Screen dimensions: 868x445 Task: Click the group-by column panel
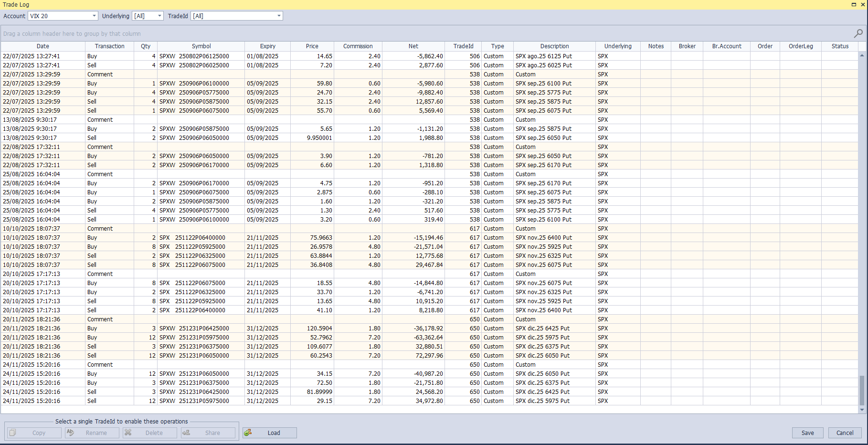[x=191, y=33]
